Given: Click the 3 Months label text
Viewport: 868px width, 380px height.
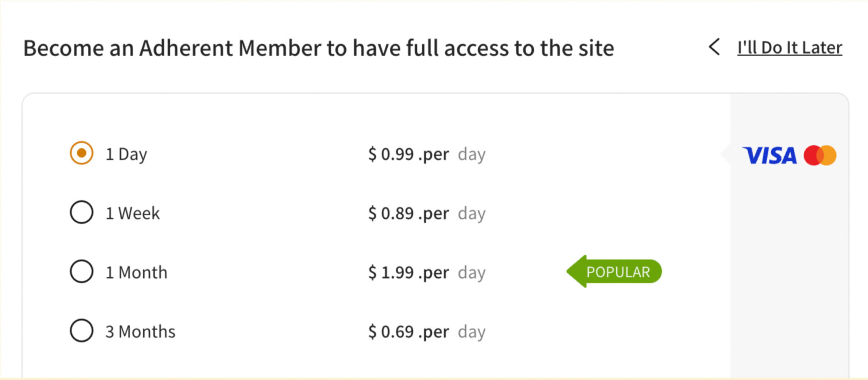Looking at the screenshot, I should [140, 331].
